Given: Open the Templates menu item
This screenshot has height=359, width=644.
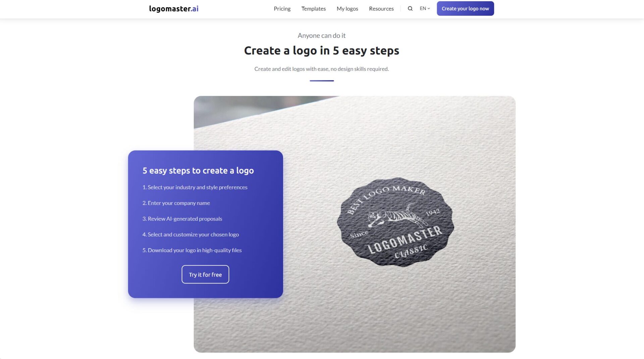Looking at the screenshot, I should [x=313, y=9].
